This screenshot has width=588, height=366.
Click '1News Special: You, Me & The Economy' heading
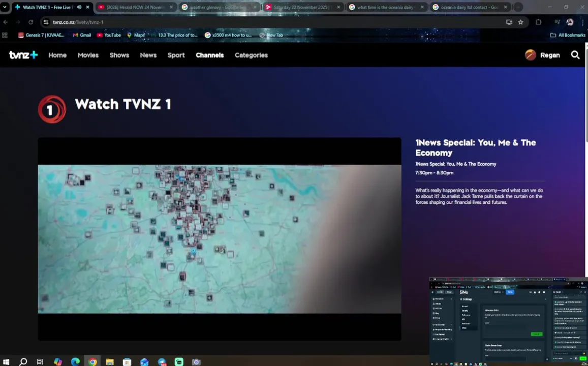point(476,148)
